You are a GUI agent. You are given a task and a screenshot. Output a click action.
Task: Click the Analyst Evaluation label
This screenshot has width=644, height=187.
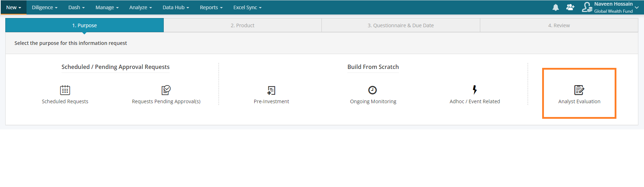[579, 101]
